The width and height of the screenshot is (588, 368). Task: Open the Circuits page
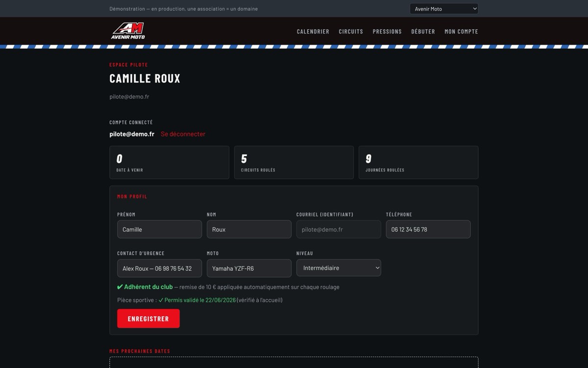[x=351, y=31]
